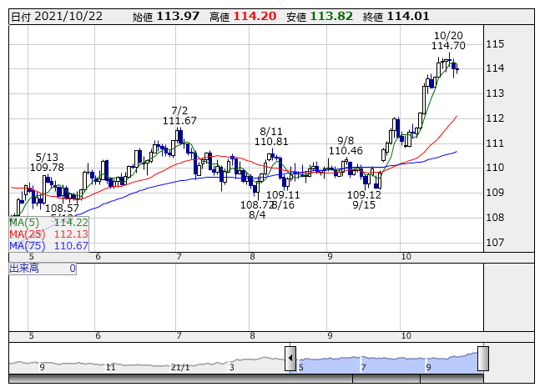Click the 115 price axis label
Image resolution: width=545 pixels, height=392 pixels.
495,44
